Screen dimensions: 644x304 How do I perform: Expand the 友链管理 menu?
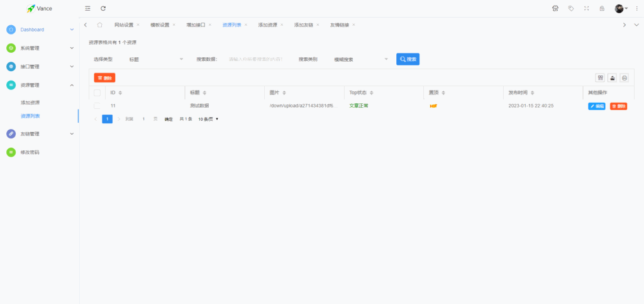point(72,133)
